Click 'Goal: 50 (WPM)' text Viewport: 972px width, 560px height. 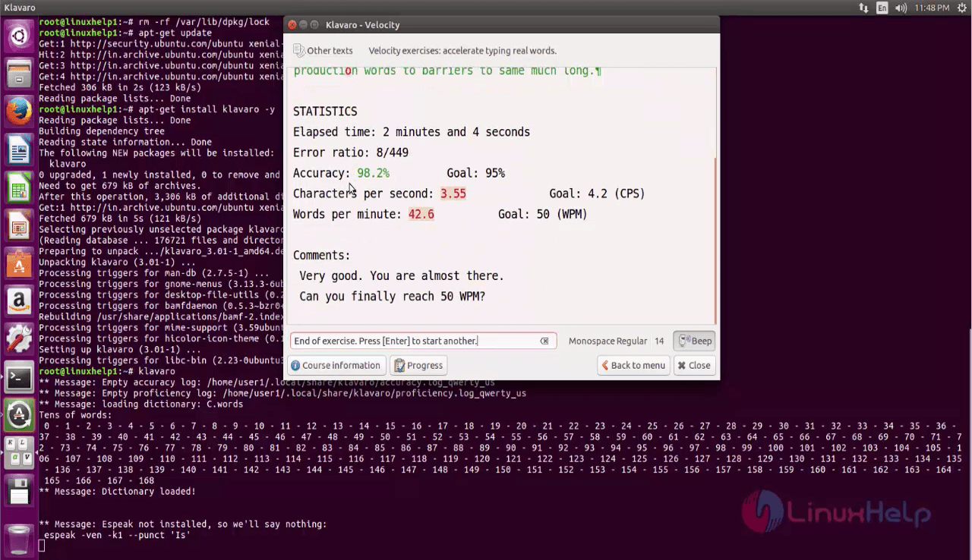(x=542, y=214)
